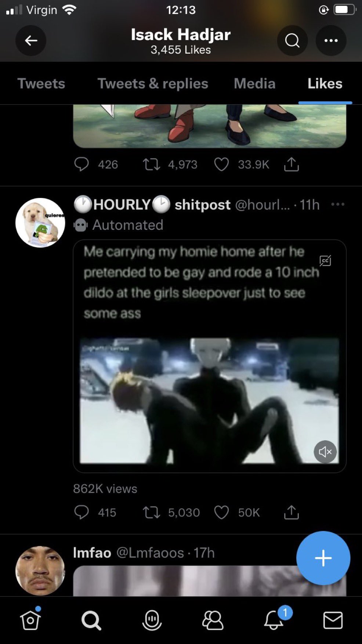
Task: Open direct messages envelope icon
Action: coord(333,620)
